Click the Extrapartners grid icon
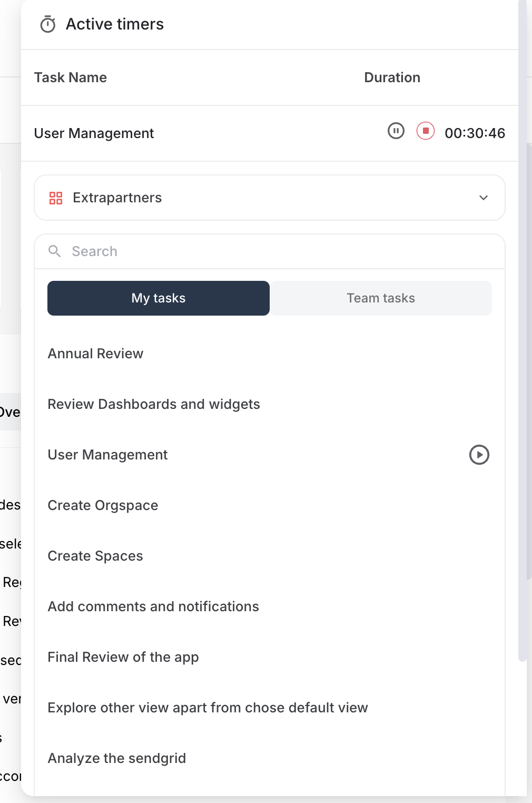The width and height of the screenshot is (532, 803). click(56, 198)
